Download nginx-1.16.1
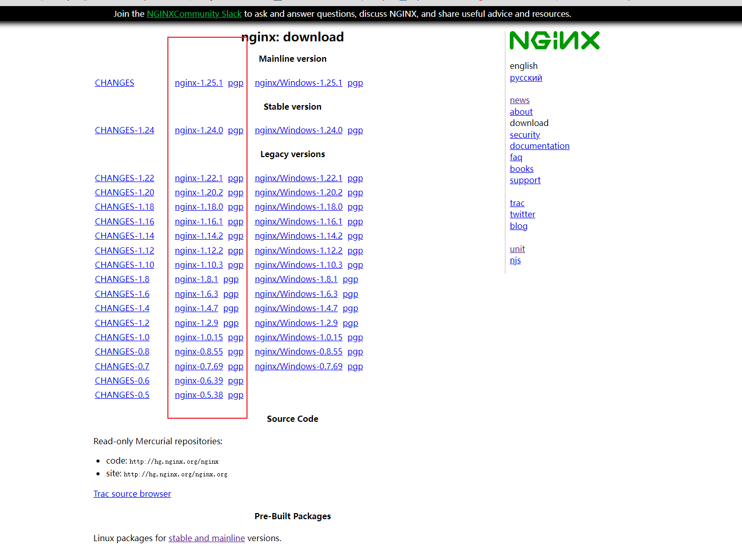Screen dimensions: 742x560 [199, 221]
